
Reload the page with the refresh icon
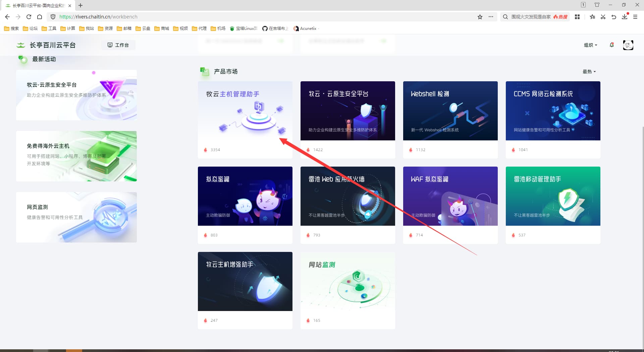(29, 17)
